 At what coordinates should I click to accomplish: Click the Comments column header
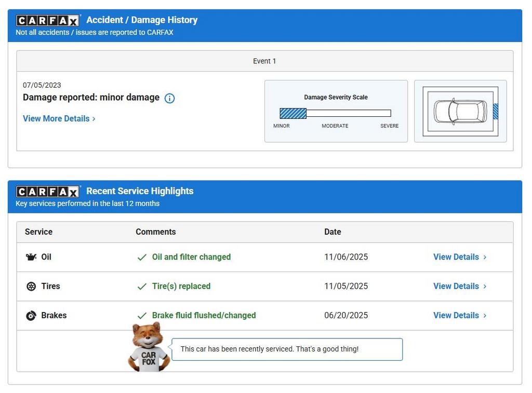pos(156,232)
